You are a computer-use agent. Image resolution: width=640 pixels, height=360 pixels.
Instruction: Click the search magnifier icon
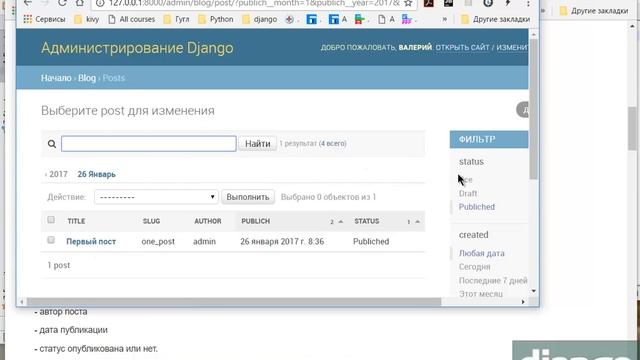click(x=52, y=144)
